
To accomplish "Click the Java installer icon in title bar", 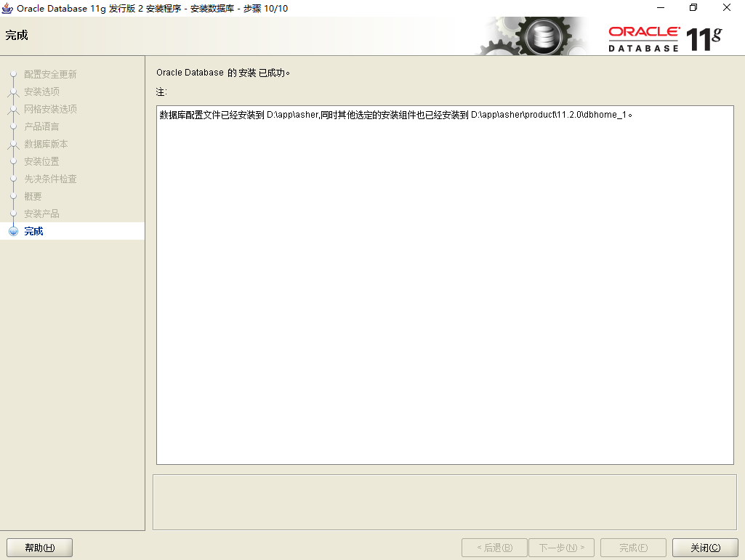I will pos(7,8).
